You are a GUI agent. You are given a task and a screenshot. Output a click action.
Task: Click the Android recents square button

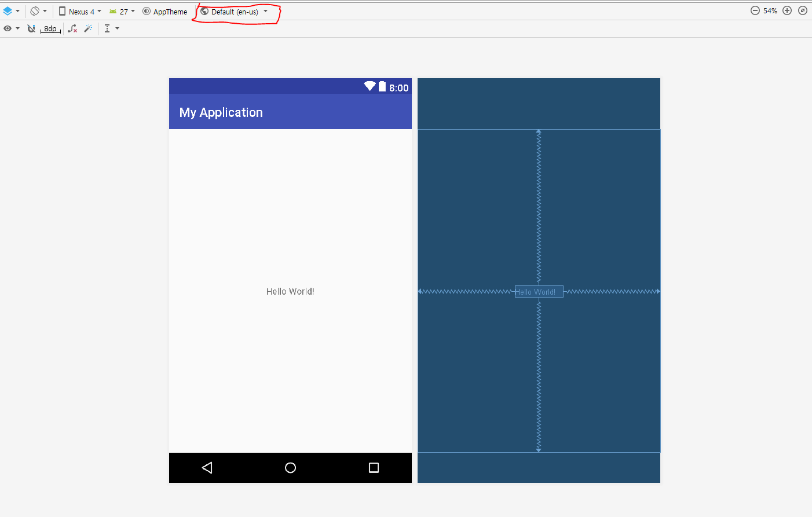(374, 468)
